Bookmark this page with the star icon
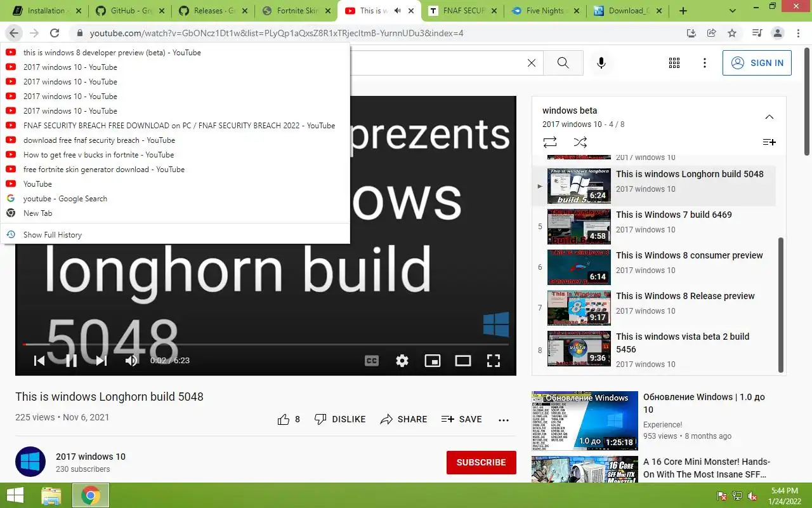The image size is (812, 508). tap(732, 33)
